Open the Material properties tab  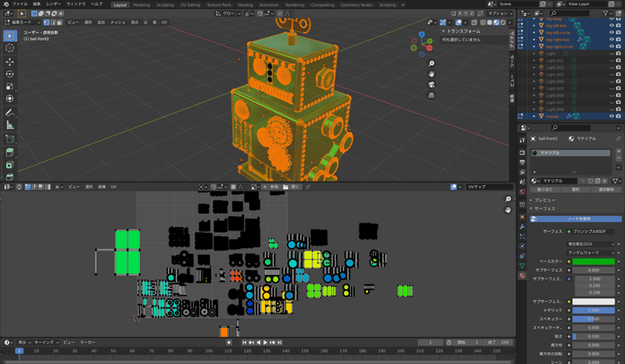coord(522,275)
